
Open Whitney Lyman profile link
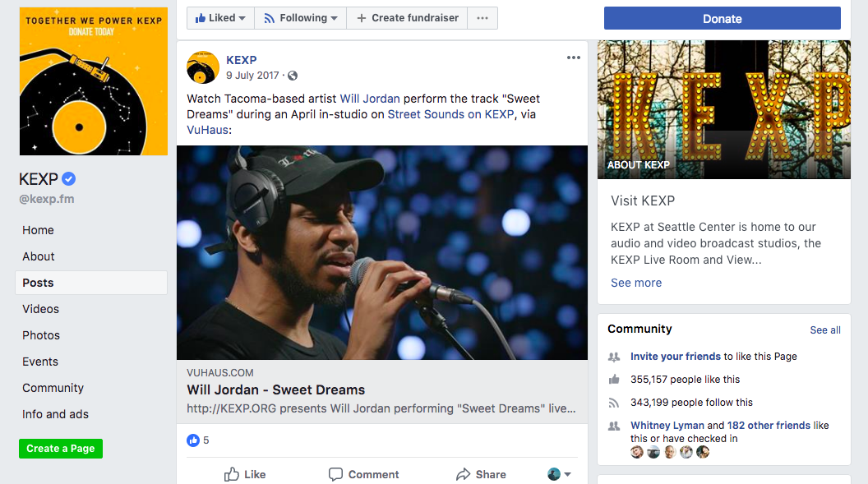[667, 426]
